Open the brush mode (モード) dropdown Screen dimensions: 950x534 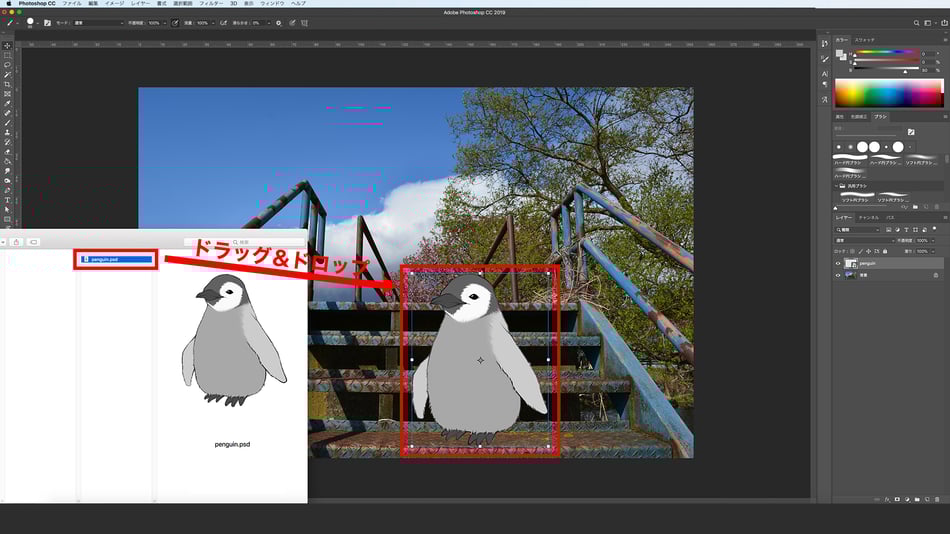coord(98,22)
